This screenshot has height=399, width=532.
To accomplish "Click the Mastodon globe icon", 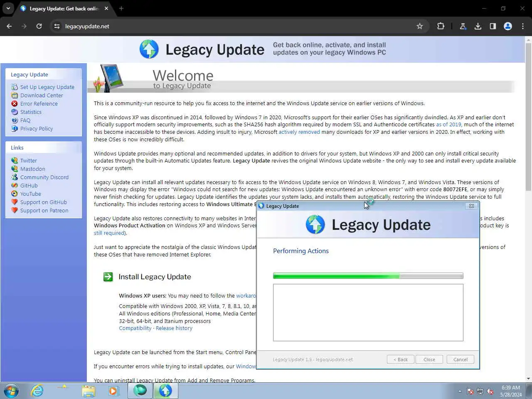I will click(15, 169).
